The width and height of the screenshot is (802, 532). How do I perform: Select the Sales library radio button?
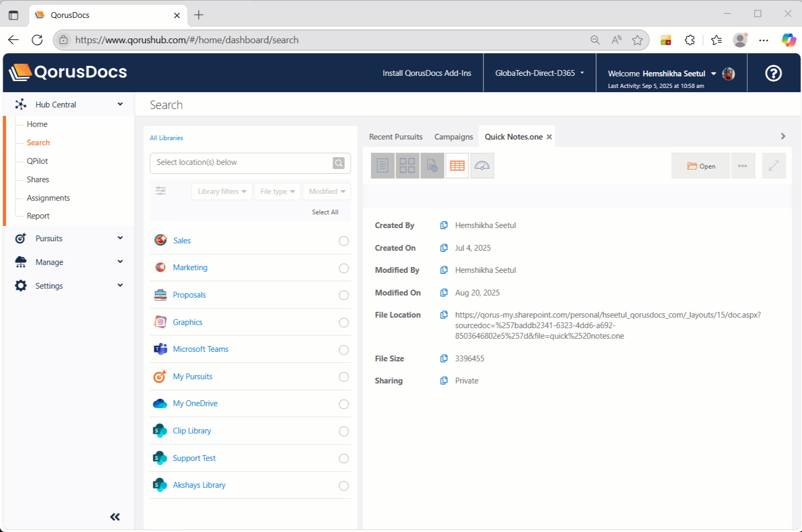click(344, 241)
